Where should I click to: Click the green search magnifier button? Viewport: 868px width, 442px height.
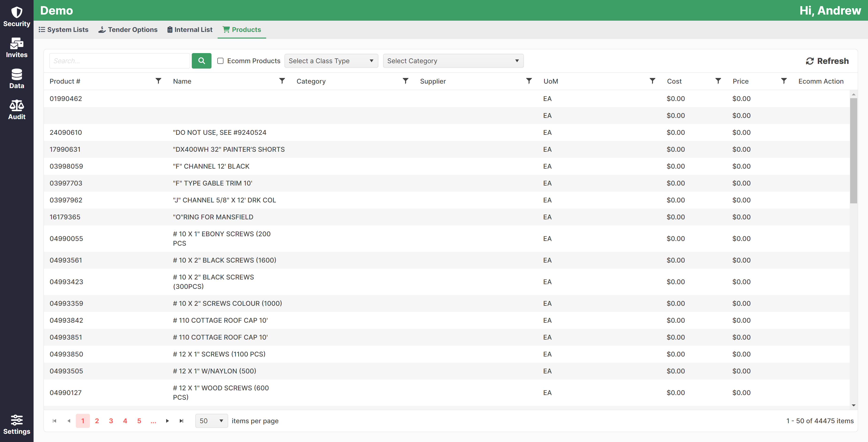201,61
